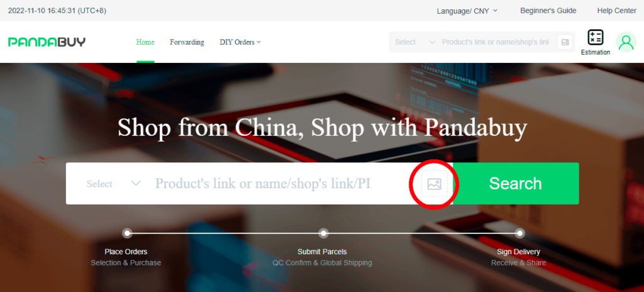Go to the Home tab

coord(145,42)
